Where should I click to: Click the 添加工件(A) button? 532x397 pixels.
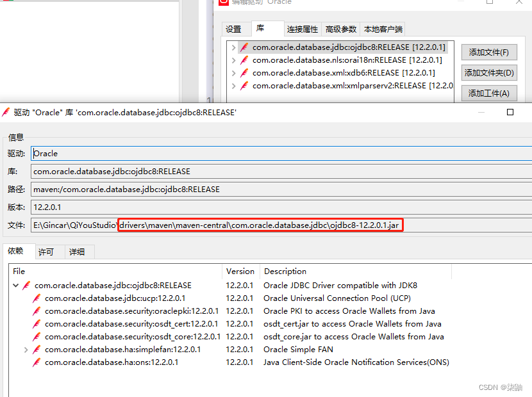coord(489,92)
